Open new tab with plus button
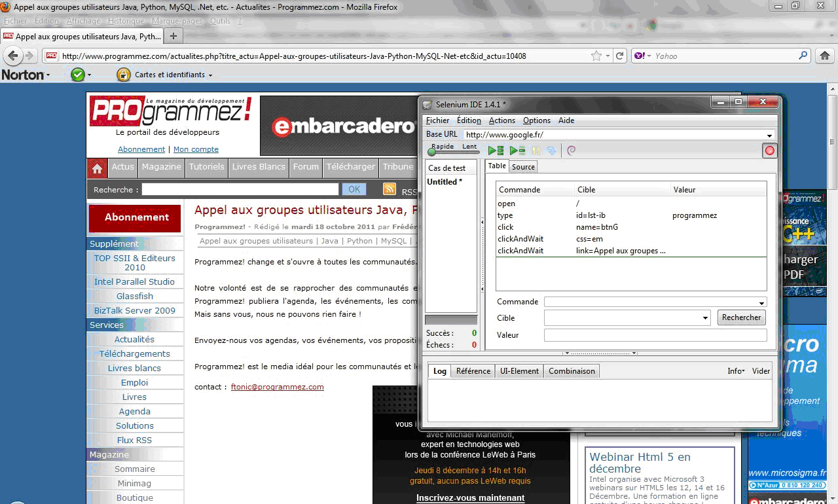838x504 pixels. pos(173,36)
